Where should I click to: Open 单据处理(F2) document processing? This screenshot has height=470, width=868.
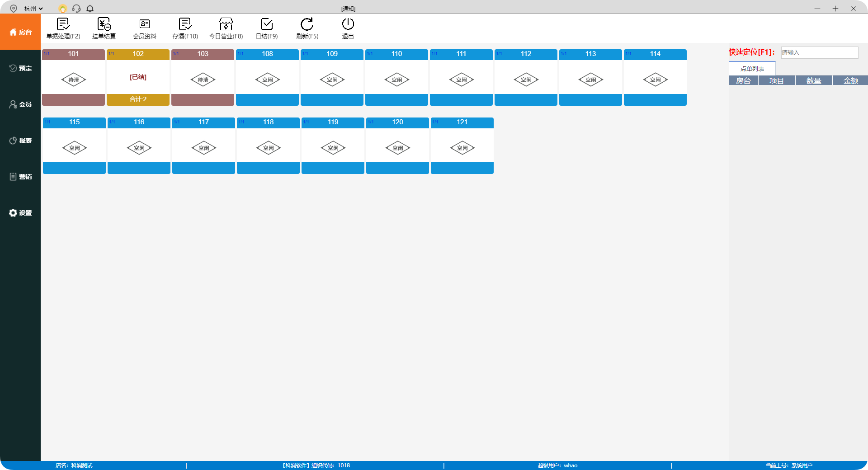[63, 28]
